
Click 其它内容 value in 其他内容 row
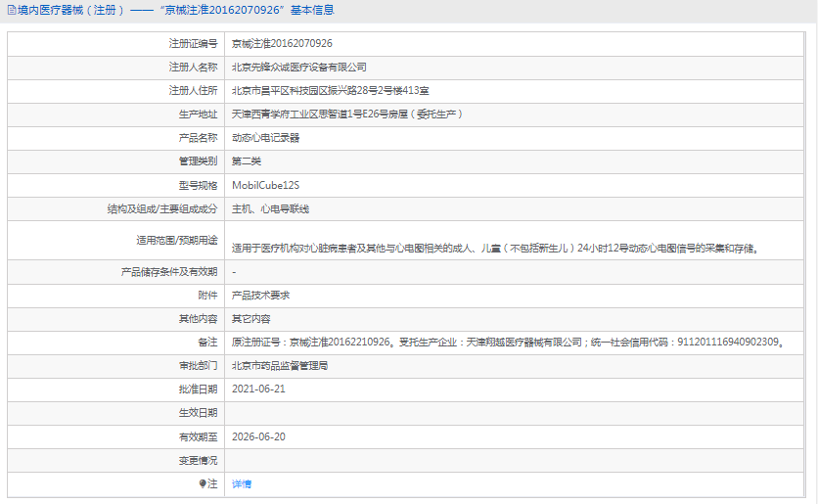coord(250,319)
